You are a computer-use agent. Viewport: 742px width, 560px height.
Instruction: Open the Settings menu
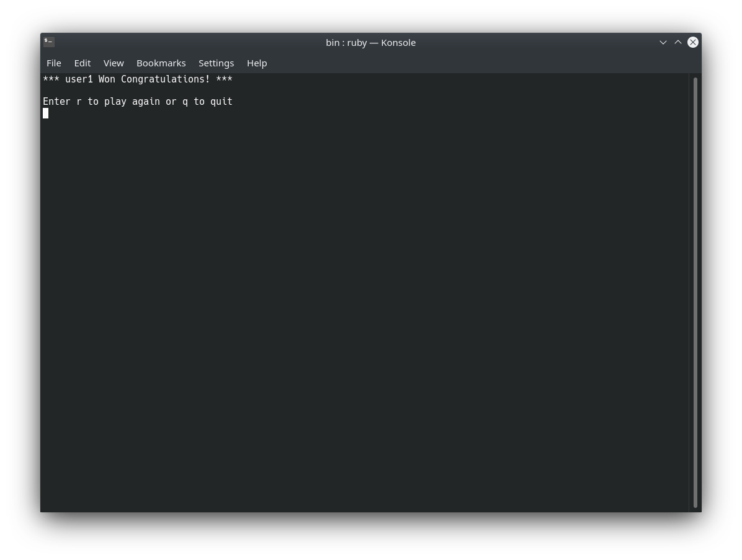[x=217, y=63]
